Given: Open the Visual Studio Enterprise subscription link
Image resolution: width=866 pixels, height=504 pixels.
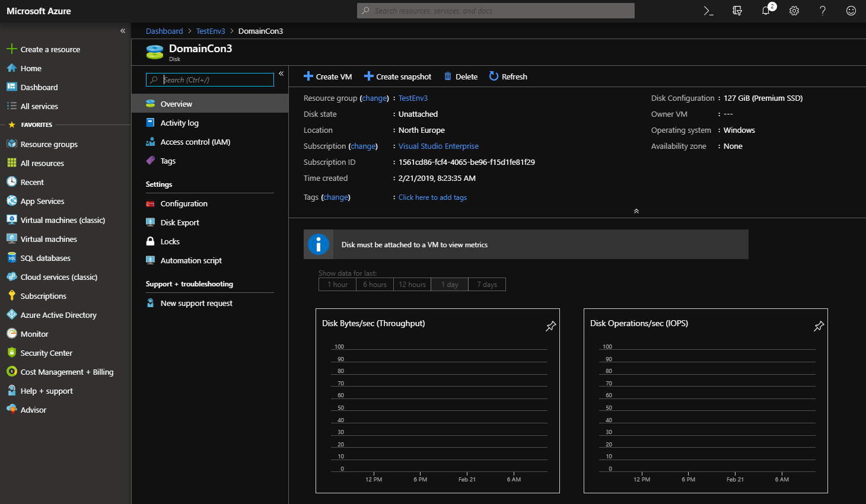Looking at the screenshot, I should 438,146.
